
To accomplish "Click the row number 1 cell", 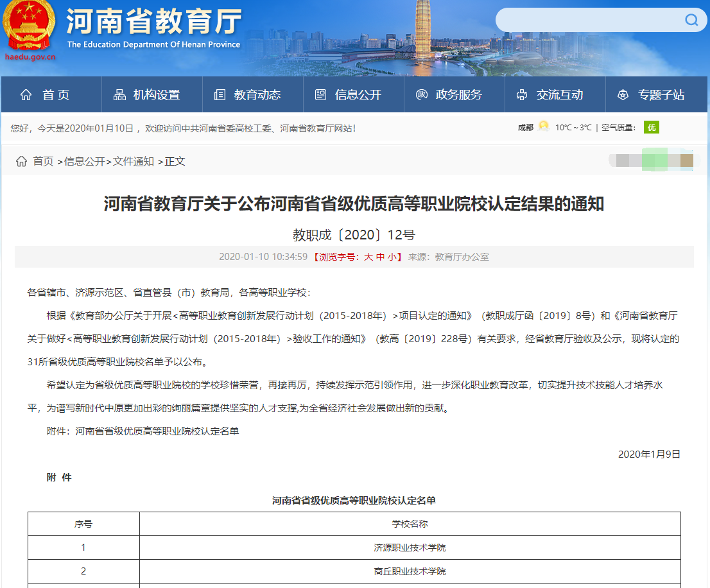I will click(x=83, y=548).
